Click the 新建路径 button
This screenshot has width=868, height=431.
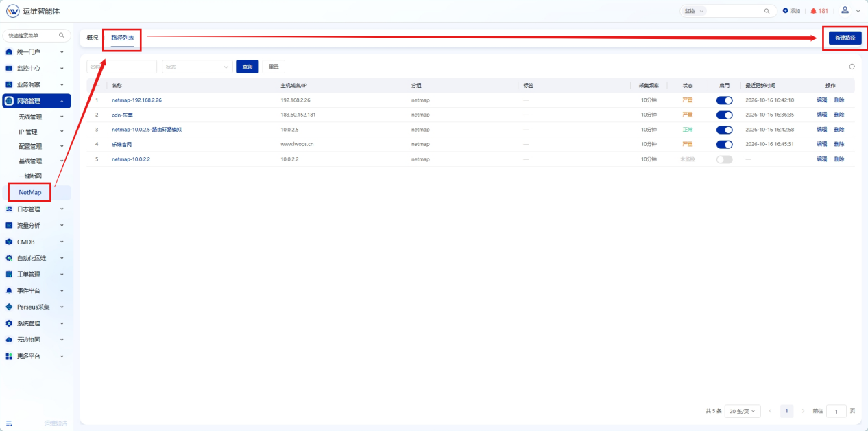(x=845, y=38)
